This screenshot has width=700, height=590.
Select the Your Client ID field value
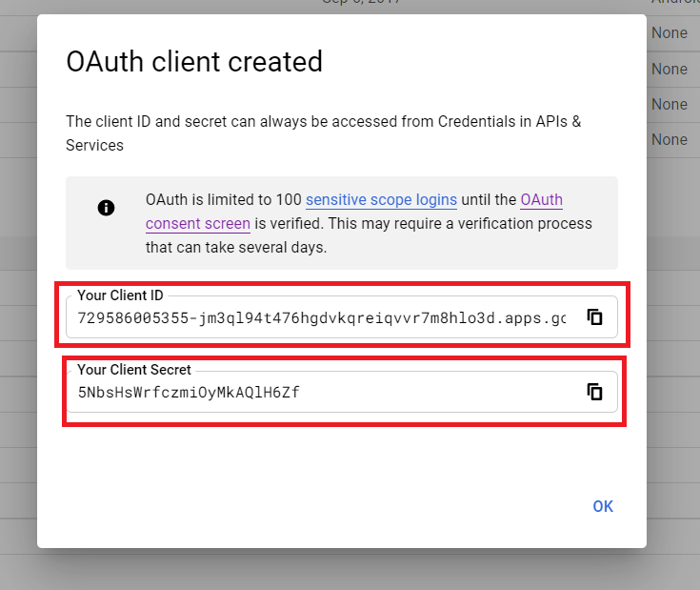pyautogui.click(x=322, y=318)
